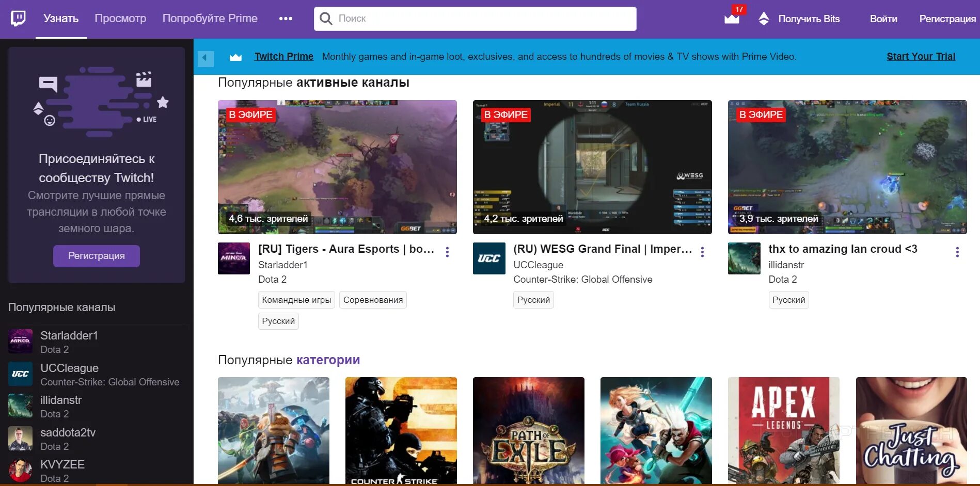Open Counter-Strike category cover art

pyautogui.click(x=401, y=430)
